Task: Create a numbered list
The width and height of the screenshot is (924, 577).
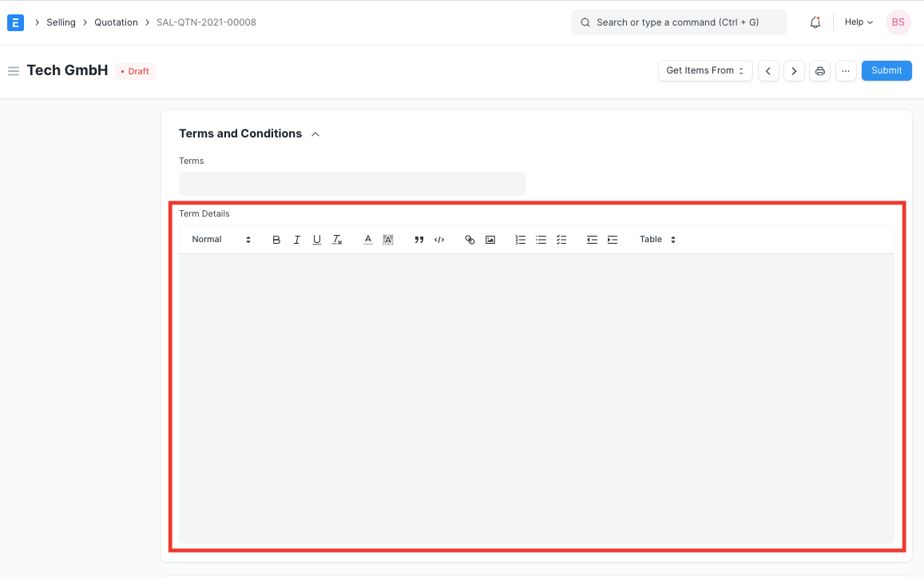Action: (x=520, y=239)
